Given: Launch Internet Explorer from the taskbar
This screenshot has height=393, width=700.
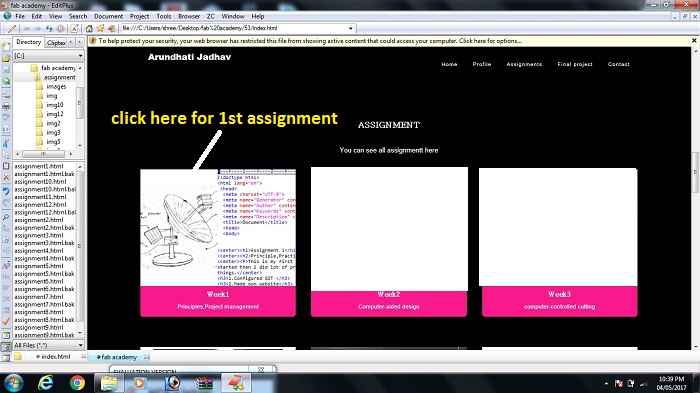Looking at the screenshot, I should point(46,383).
